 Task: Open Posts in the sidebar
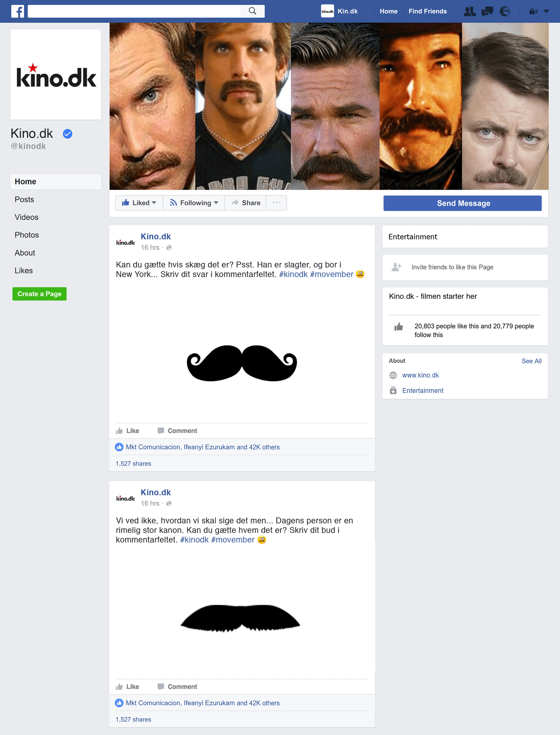(24, 199)
